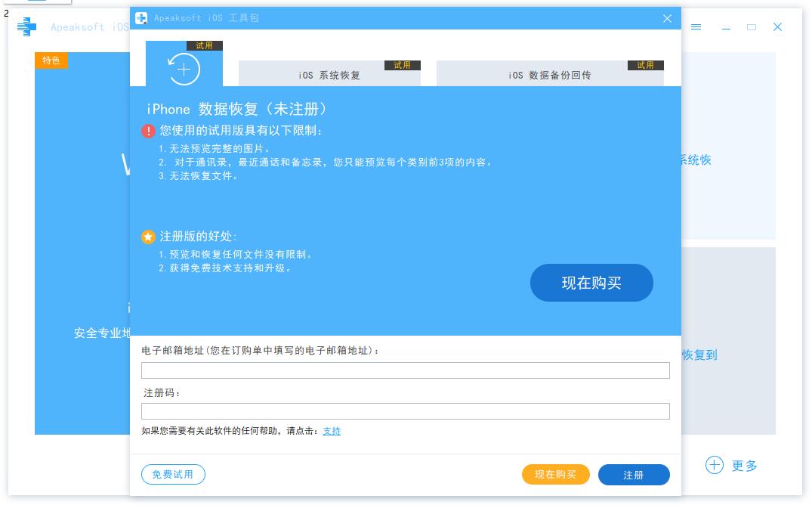Focus the 注册码 registration code field
The width and height of the screenshot is (812, 505).
[406, 411]
